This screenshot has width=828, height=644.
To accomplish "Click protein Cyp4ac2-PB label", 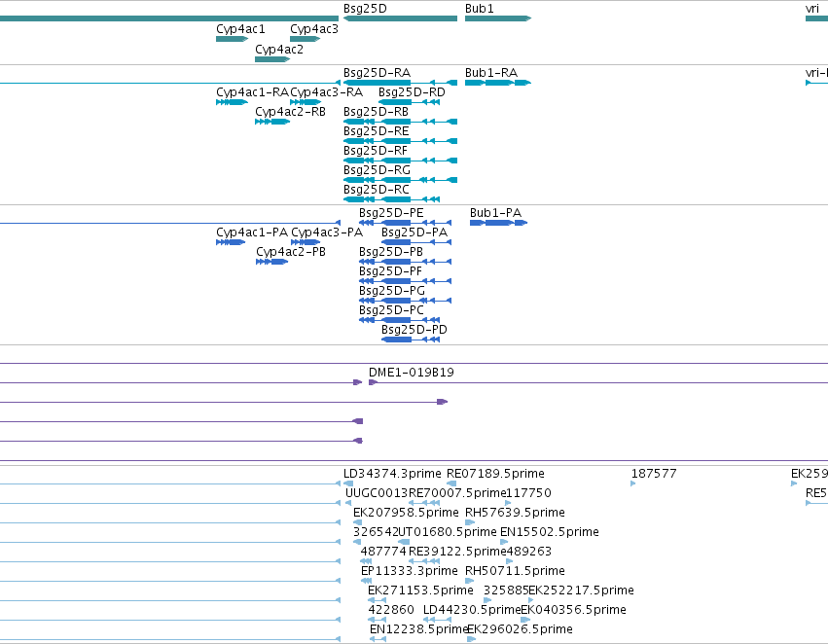I will 291,252.
